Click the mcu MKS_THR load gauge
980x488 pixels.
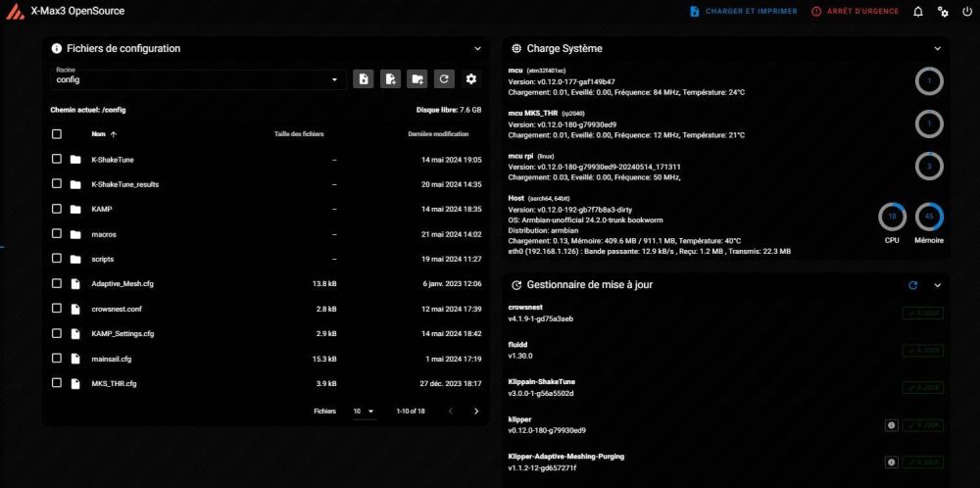pyautogui.click(x=929, y=123)
